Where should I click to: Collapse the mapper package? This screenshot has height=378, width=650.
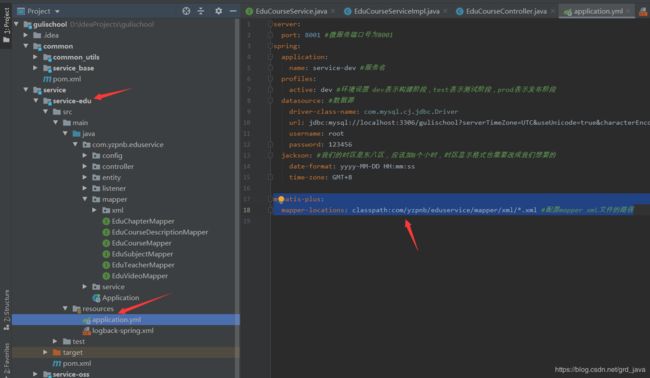pyautogui.click(x=85, y=199)
